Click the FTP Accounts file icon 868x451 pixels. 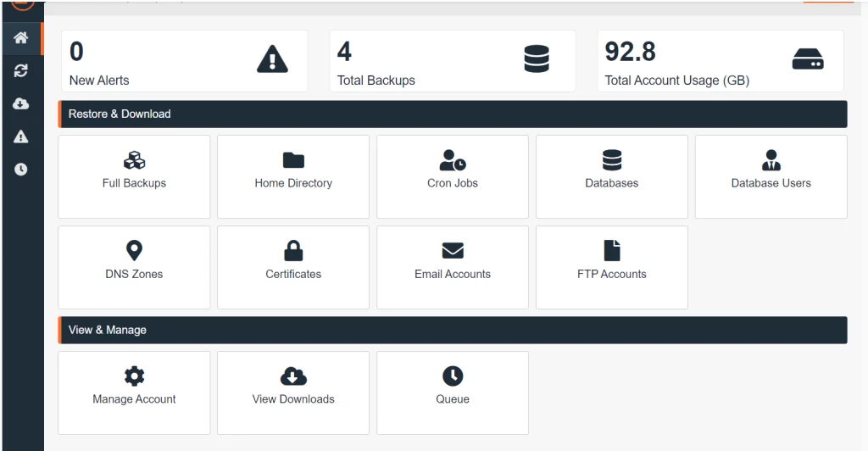[x=612, y=251]
